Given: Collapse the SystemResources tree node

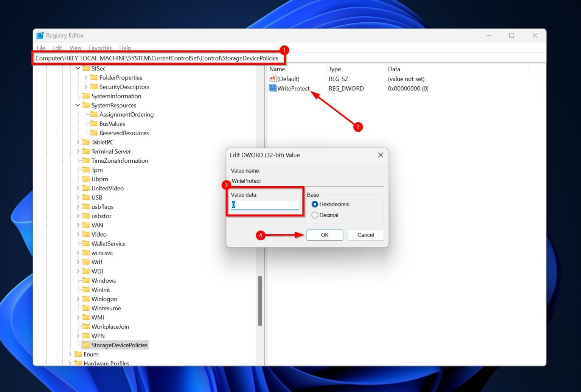Looking at the screenshot, I should (77, 105).
